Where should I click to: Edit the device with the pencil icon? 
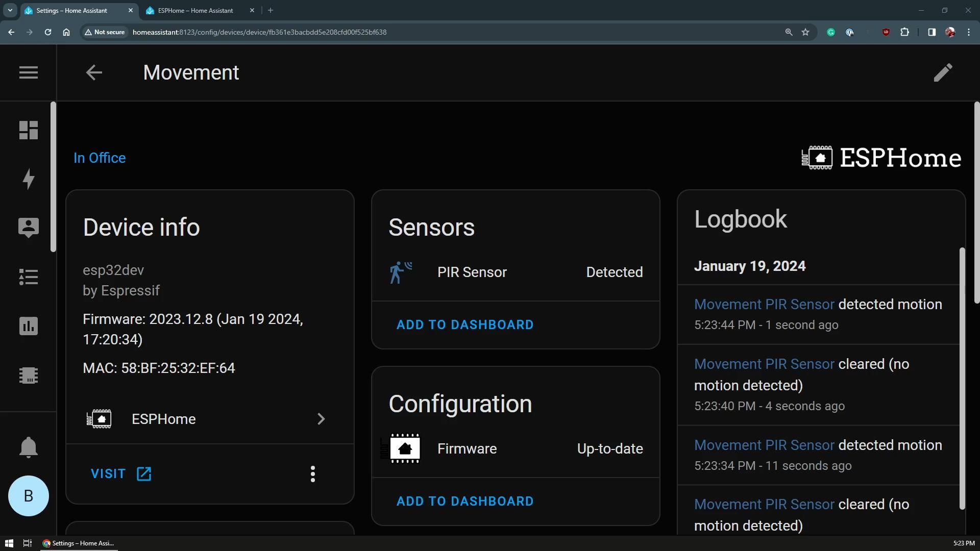click(943, 72)
